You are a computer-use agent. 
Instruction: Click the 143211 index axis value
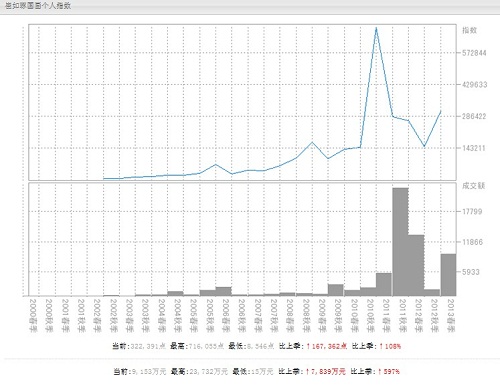[x=474, y=148]
